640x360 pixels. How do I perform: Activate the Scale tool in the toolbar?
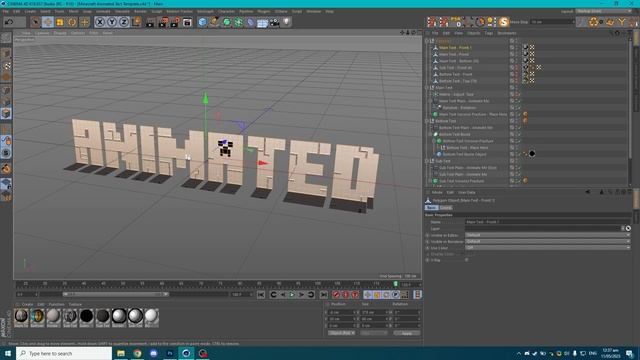[60, 22]
